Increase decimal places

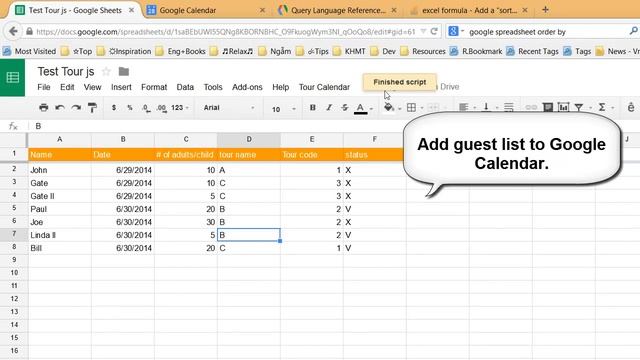[162, 108]
